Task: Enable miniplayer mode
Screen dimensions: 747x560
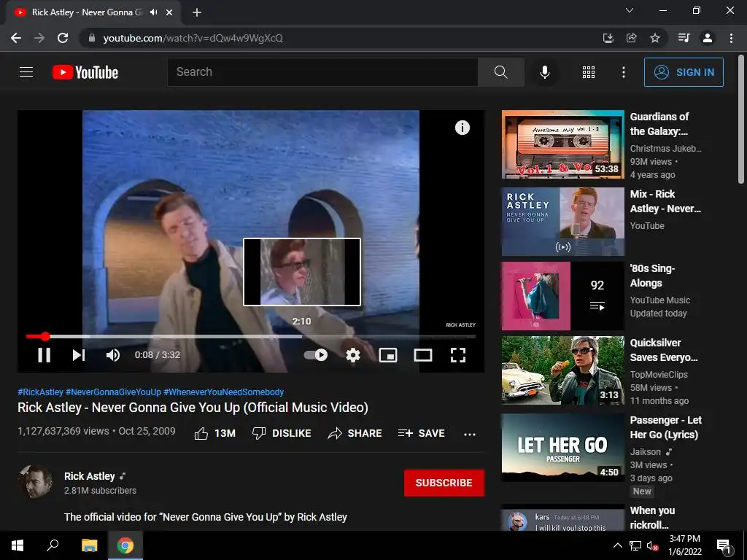Action: [388, 355]
